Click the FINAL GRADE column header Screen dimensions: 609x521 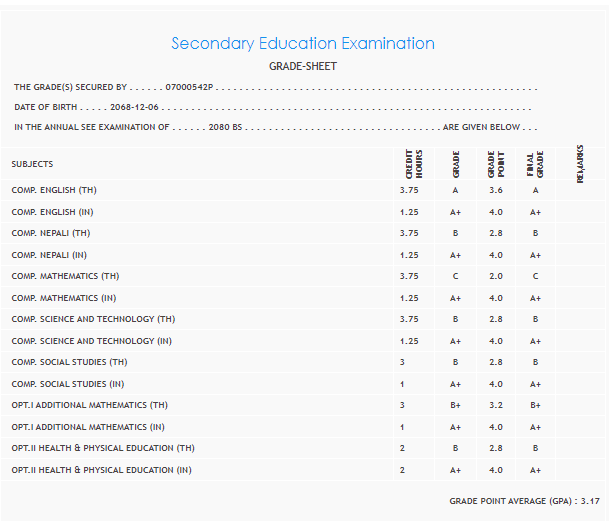535,163
